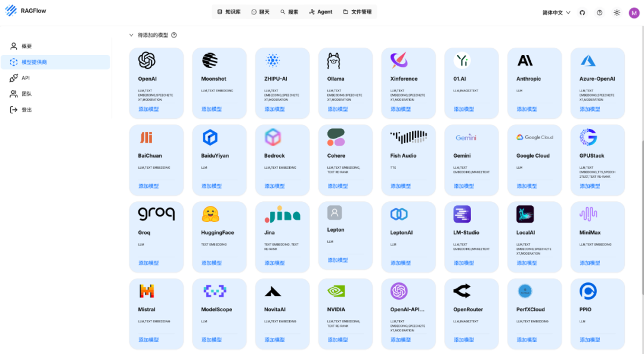Screen dimensions: 644x354
Task: Click the PPIO logo icon
Action: click(588, 291)
